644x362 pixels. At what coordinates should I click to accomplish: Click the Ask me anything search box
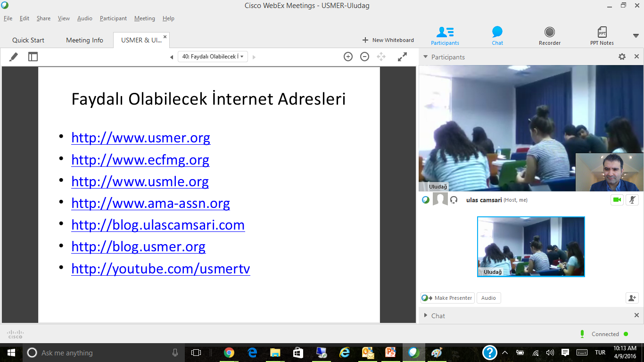[x=104, y=353]
